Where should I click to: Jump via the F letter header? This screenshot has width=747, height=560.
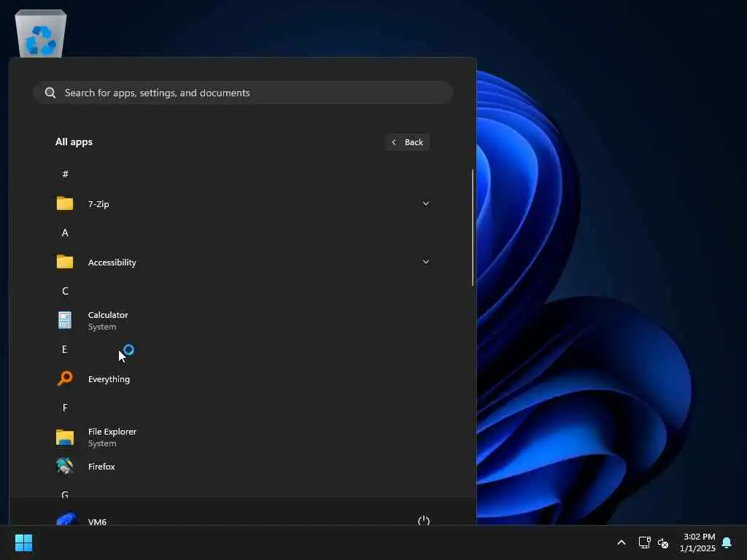[x=65, y=408]
